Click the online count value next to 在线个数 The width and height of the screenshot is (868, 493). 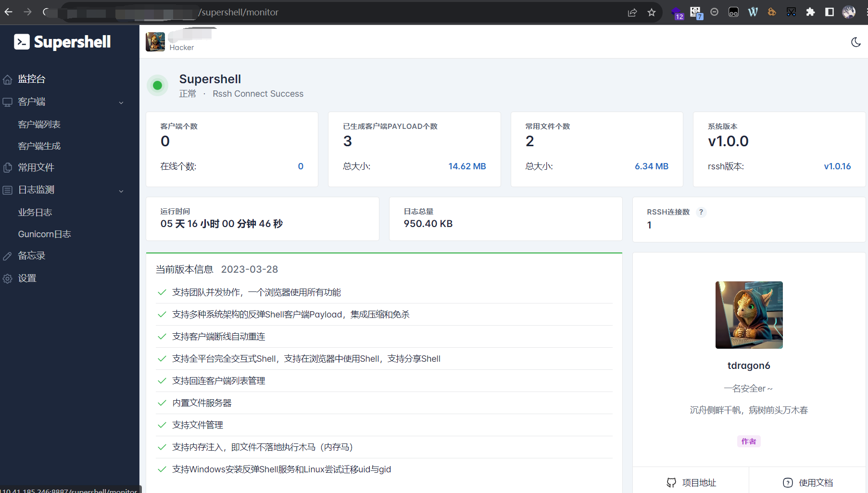point(301,166)
